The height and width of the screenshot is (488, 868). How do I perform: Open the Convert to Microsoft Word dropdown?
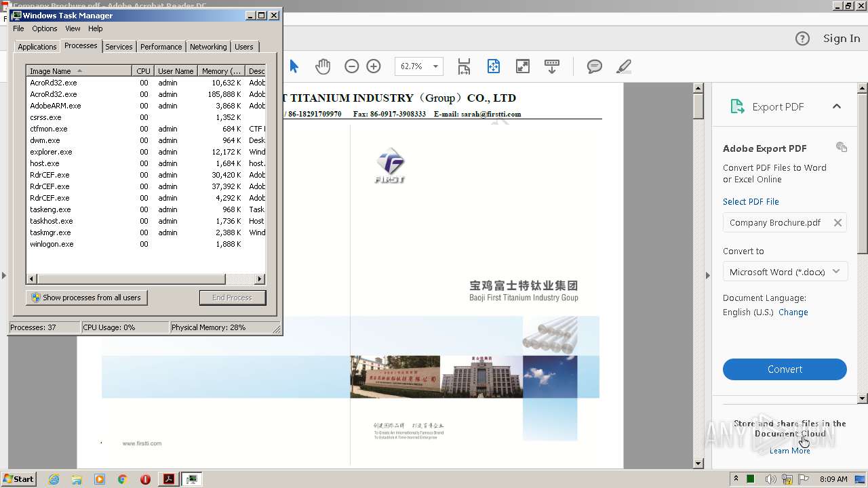[x=785, y=272]
